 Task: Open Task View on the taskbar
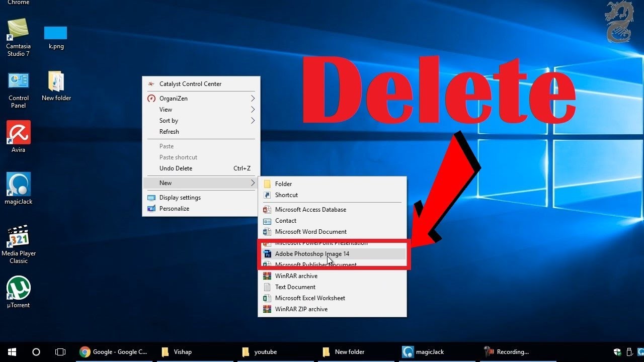click(x=60, y=352)
